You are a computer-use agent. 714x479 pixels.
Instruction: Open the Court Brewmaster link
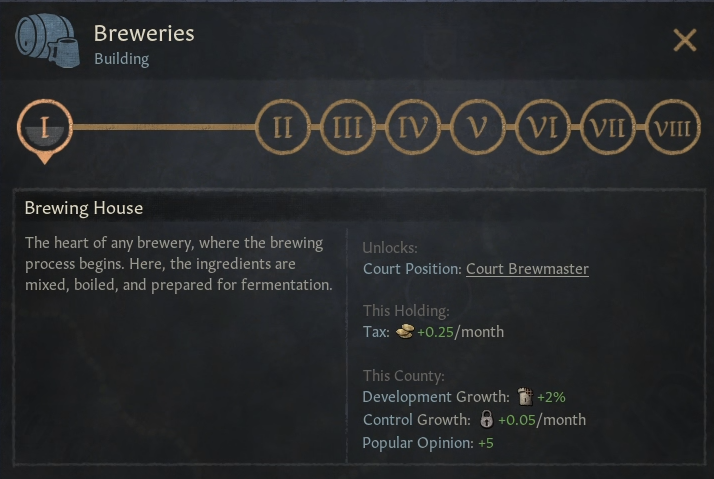pos(527,268)
